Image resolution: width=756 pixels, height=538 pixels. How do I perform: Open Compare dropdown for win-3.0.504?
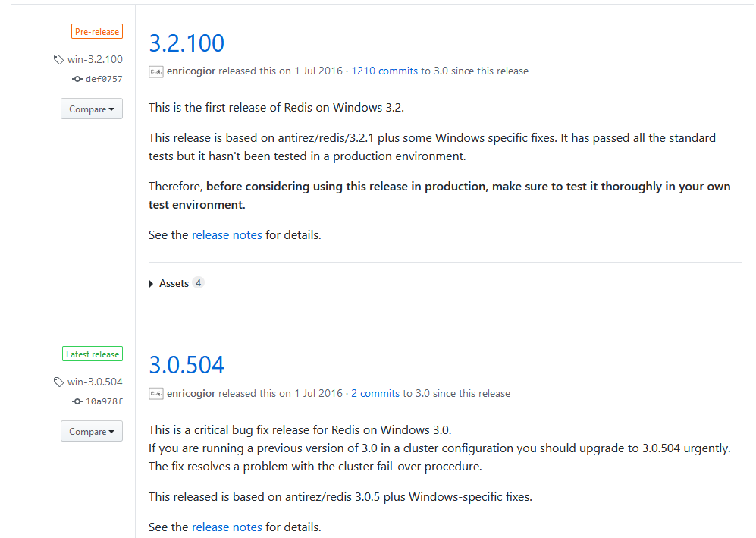(x=92, y=431)
